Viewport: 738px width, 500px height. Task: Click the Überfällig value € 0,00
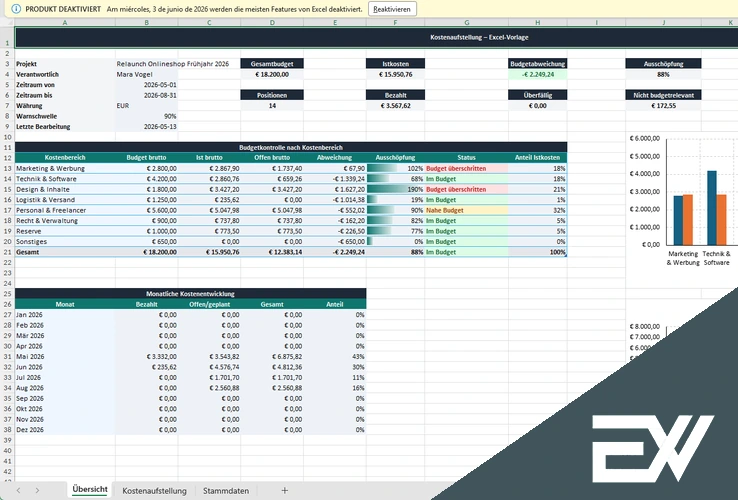pyautogui.click(x=537, y=105)
